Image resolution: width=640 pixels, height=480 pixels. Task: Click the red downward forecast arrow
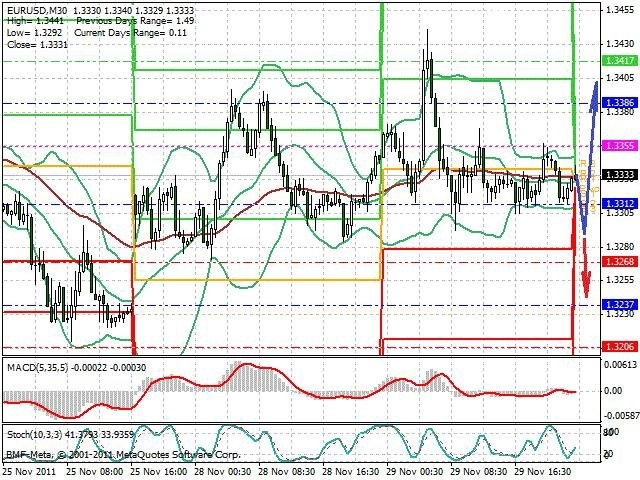point(586,267)
